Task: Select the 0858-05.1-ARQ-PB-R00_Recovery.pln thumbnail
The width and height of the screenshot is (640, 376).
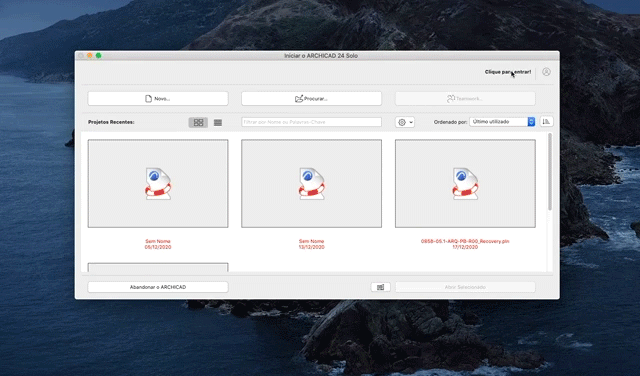Action: click(465, 183)
